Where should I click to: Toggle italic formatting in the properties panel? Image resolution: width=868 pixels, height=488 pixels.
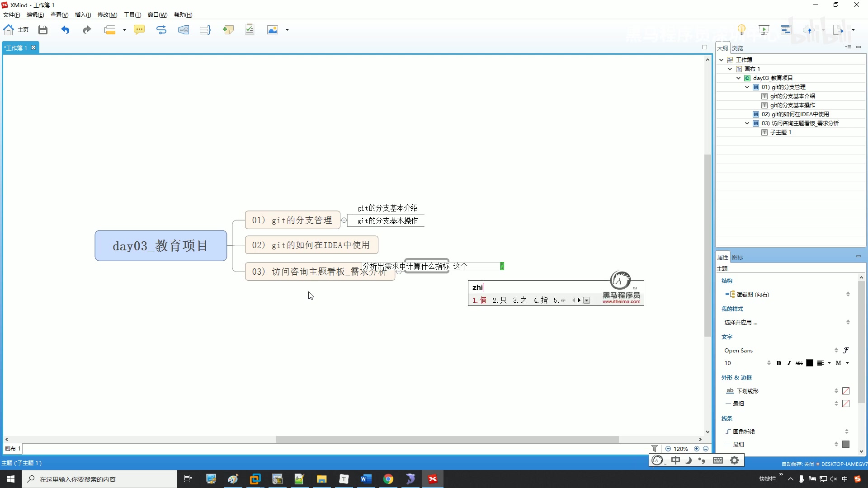pyautogui.click(x=789, y=363)
